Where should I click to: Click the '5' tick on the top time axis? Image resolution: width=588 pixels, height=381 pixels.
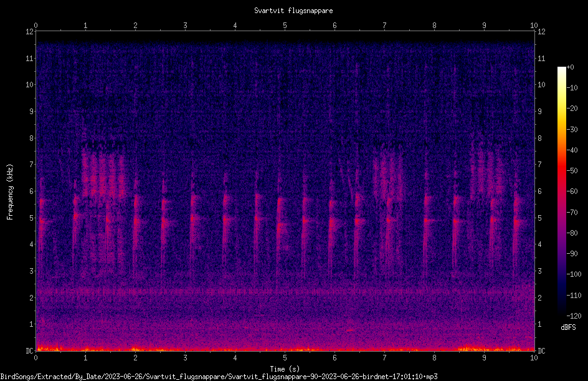pyautogui.click(x=285, y=26)
